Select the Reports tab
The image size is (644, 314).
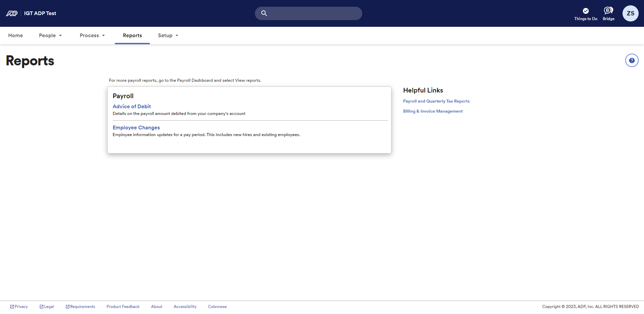pos(132,36)
